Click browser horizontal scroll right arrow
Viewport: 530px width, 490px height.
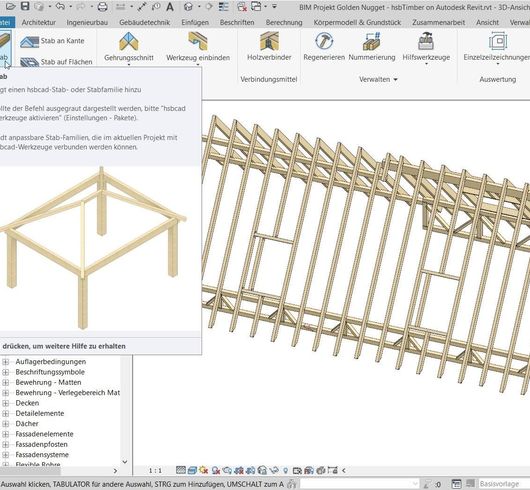click(115, 471)
